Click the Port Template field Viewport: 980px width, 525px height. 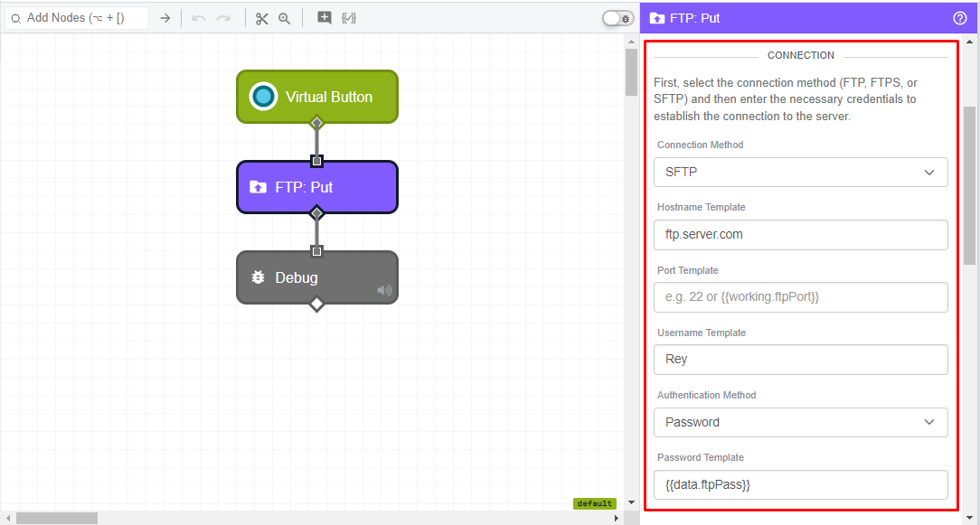tap(801, 297)
